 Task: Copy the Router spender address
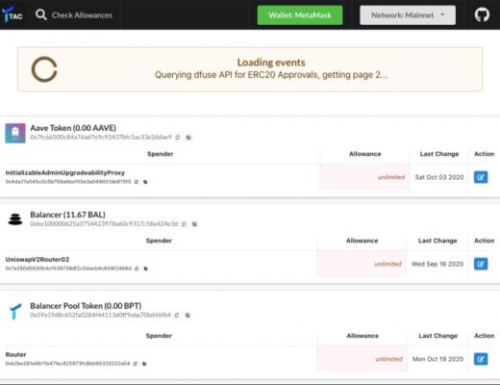[x=135, y=364]
